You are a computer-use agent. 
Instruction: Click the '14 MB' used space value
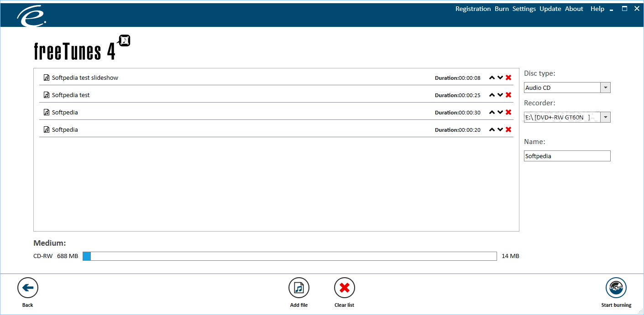(x=510, y=256)
